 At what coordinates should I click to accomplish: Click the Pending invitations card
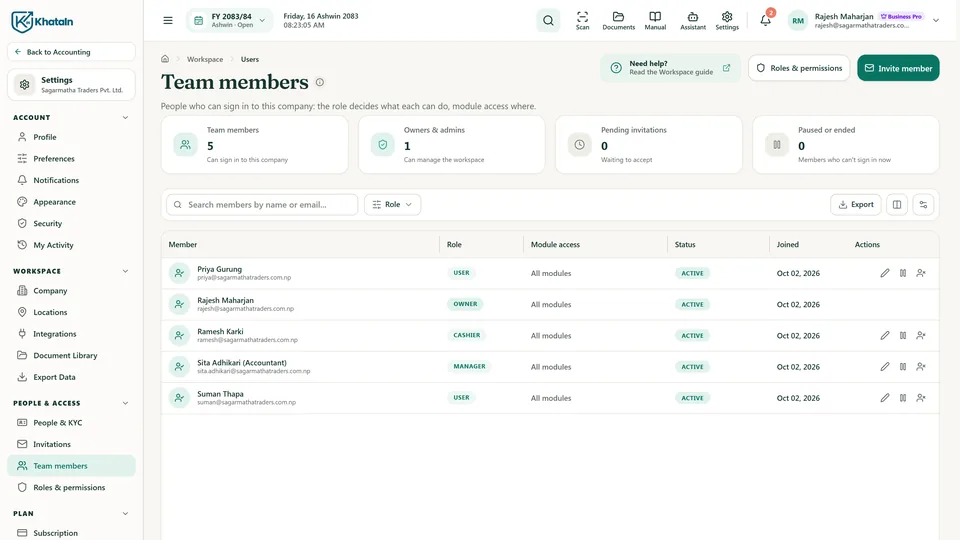pyautogui.click(x=648, y=145)
